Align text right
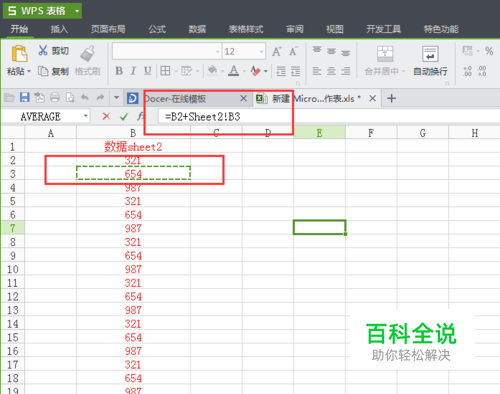The height and width of the screenshot is (394, 500). [346, 71]
